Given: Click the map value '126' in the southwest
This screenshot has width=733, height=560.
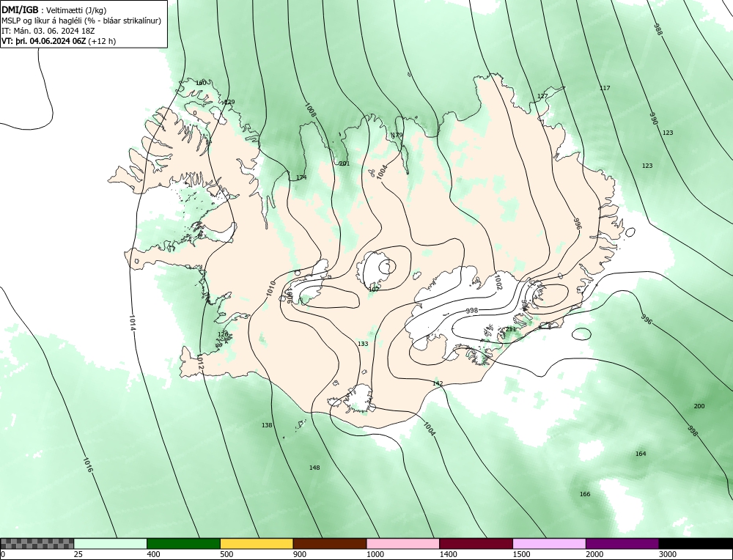Looking at the screenshot, I should (x=223, y=334).
